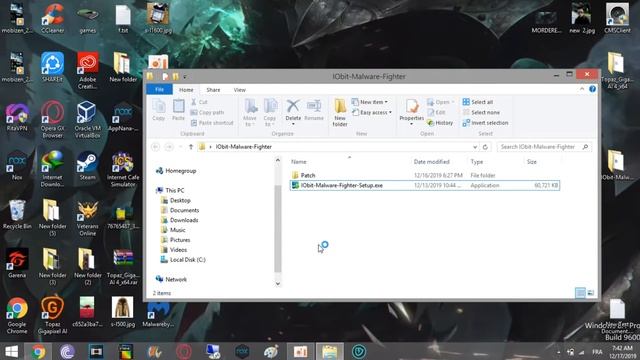Open the Explorer Help icon
This screenshot has height=360, width=640.
(592, 89)
